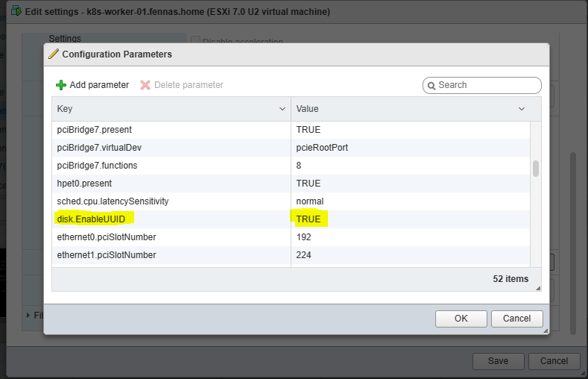Click the Add parameter label
Screen dimensions: 588x379
pyautogui.click(x=99, y=85)
